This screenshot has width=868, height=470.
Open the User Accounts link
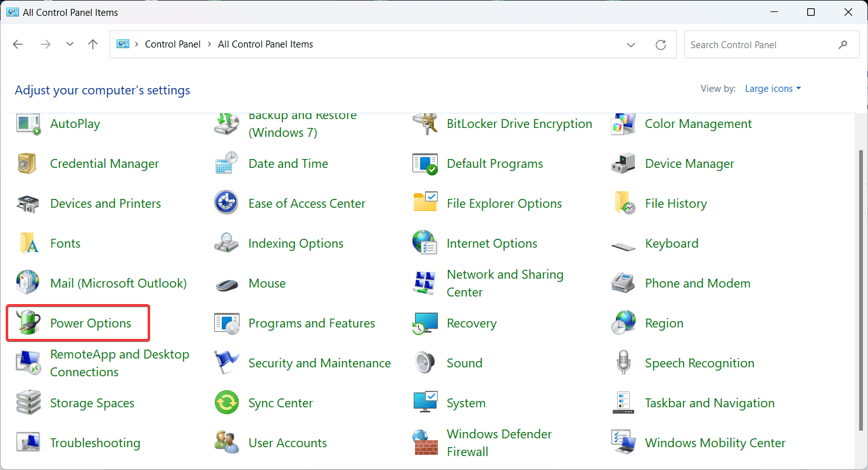click(288, 443)
